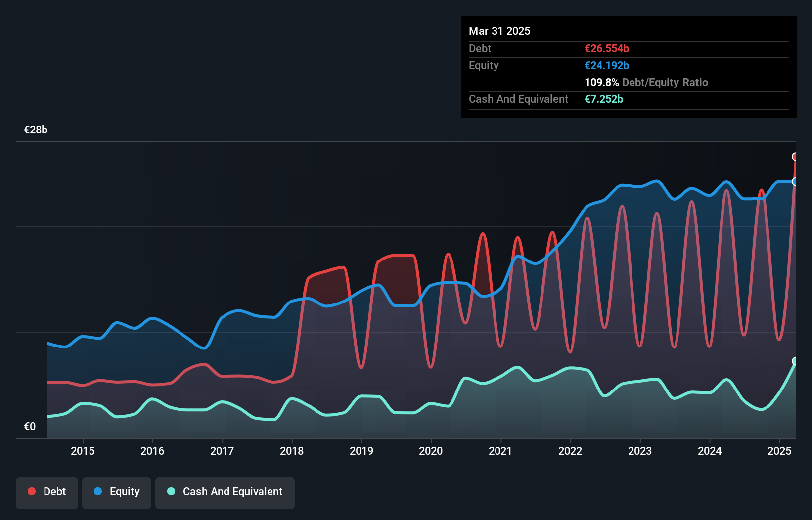The image size is (812, 520).
Task: Click the Mar 31 2025 tooltip date
Action: pyautogui.click(x=499, y=31)
